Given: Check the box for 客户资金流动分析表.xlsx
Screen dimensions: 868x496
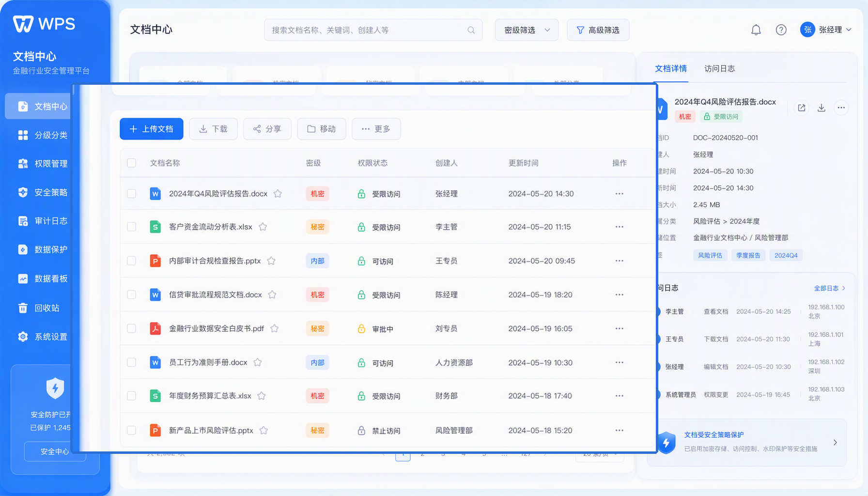Looking at the screenshot, I should 131,227.
